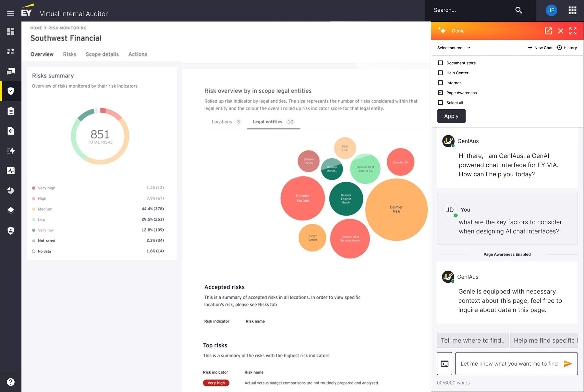584x392 pixels.
Task: Click the Very low legend dot
Action: 34,230
